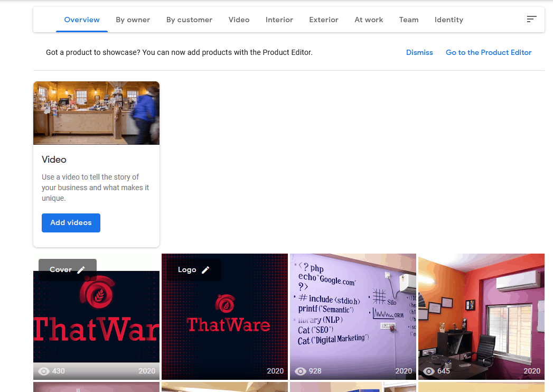
Task: Click the views eye icon showing 430
Action: tap(44, 371)
